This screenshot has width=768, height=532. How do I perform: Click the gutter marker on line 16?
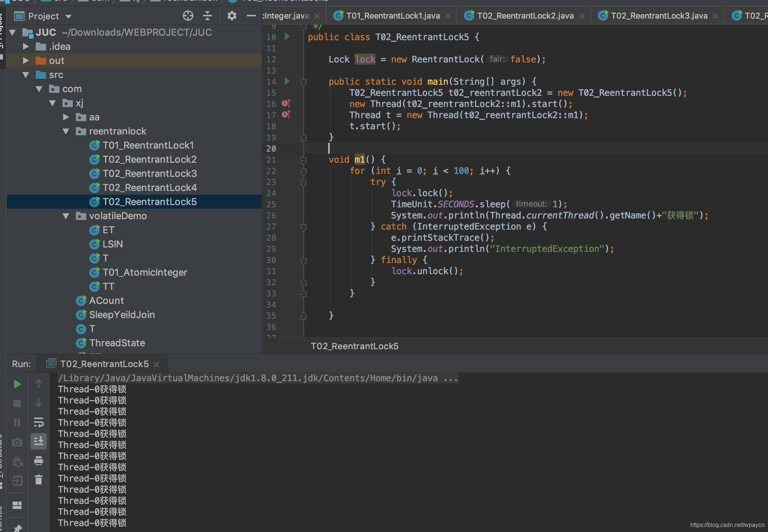pyautogui.click(x=286, y=104)
